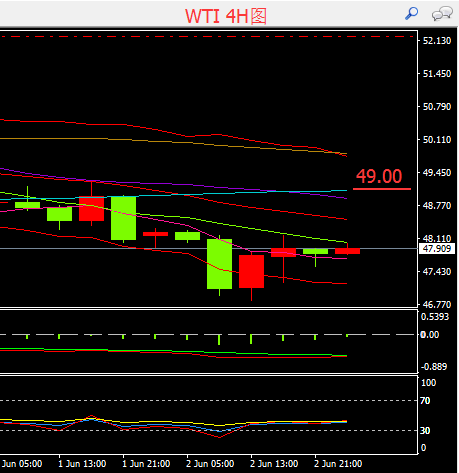Click the large green candle near 1 Jun 21:00

click(123, 218)
